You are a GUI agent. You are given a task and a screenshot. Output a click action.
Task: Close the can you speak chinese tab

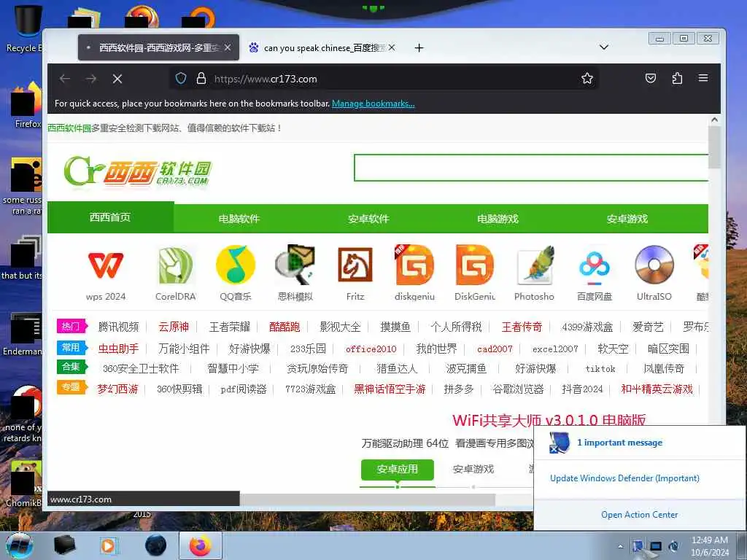point(392,47)
